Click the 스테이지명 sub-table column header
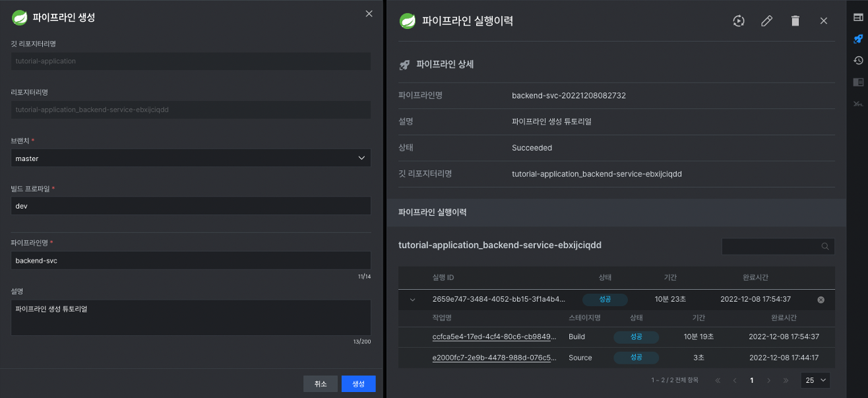Image resolution: width=868 pixels, height=398 pixels. click(x=584, y=317)
